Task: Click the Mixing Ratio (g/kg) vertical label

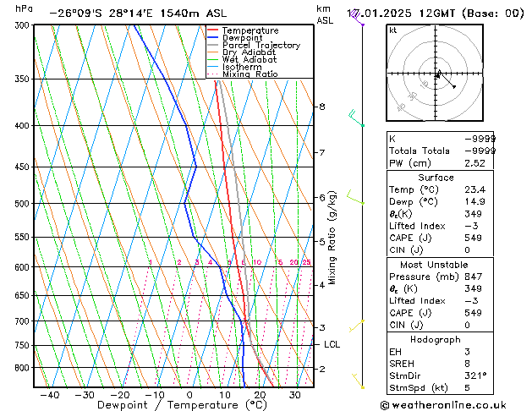Action: tap(332, 238)
